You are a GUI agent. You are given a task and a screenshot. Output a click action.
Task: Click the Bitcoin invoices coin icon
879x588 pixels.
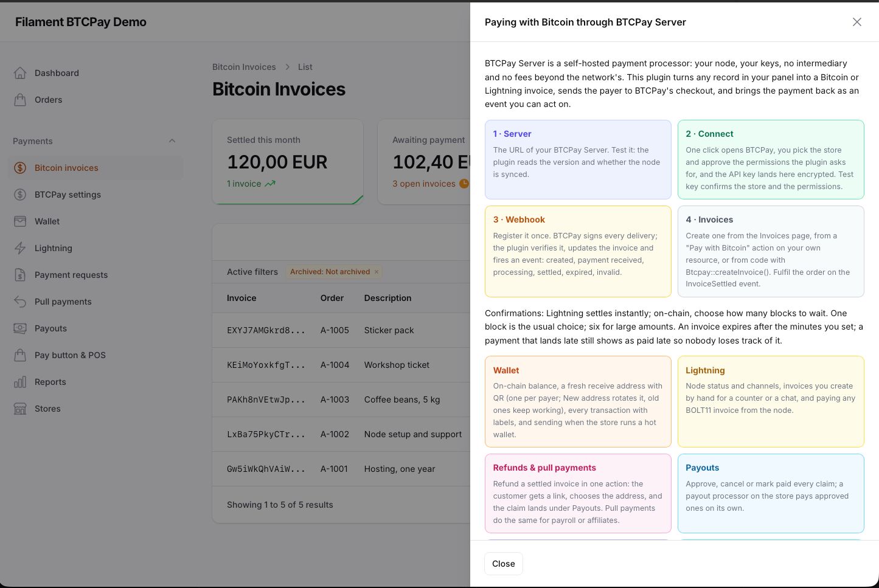pyautogui.click(x=20, y=168)
